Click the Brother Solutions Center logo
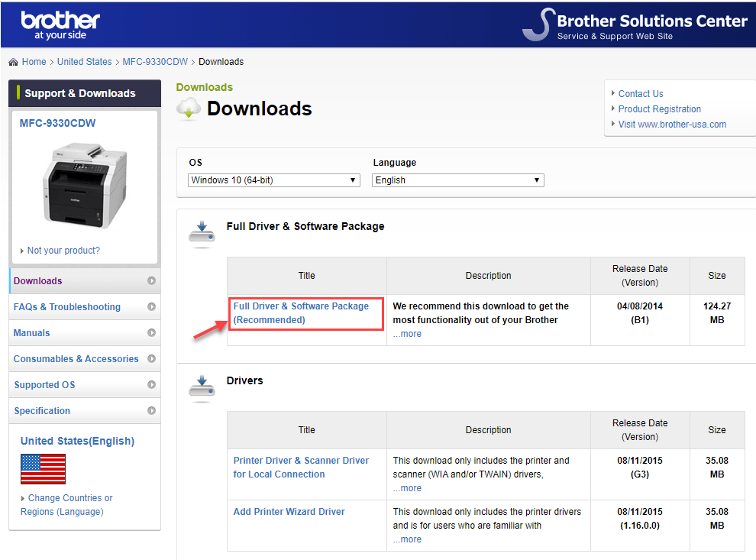Screen dimensions: 756x560 635,24
